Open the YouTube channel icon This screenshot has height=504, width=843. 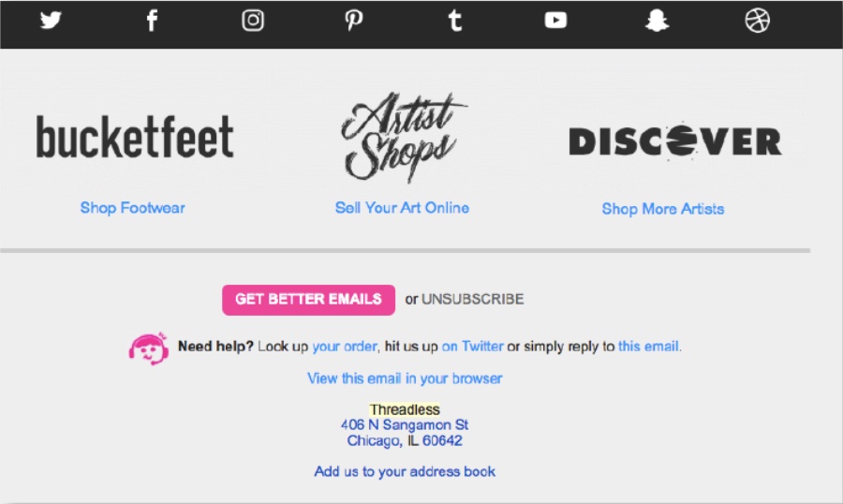555,21
